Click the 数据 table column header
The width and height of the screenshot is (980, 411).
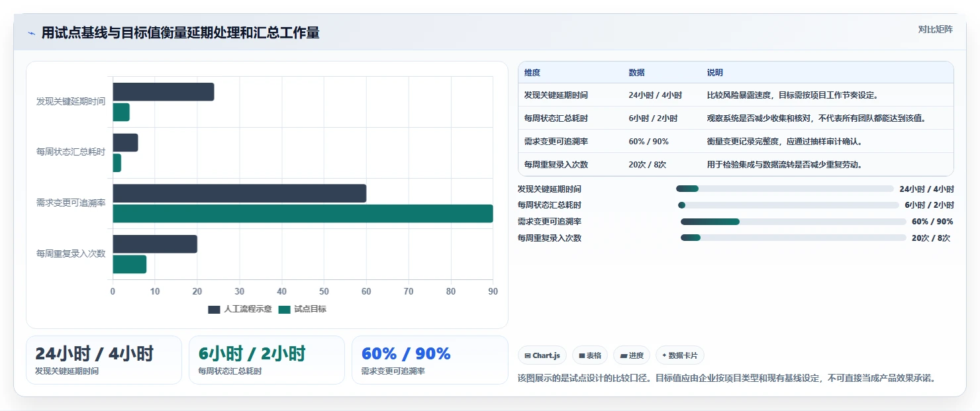[636, 73]
